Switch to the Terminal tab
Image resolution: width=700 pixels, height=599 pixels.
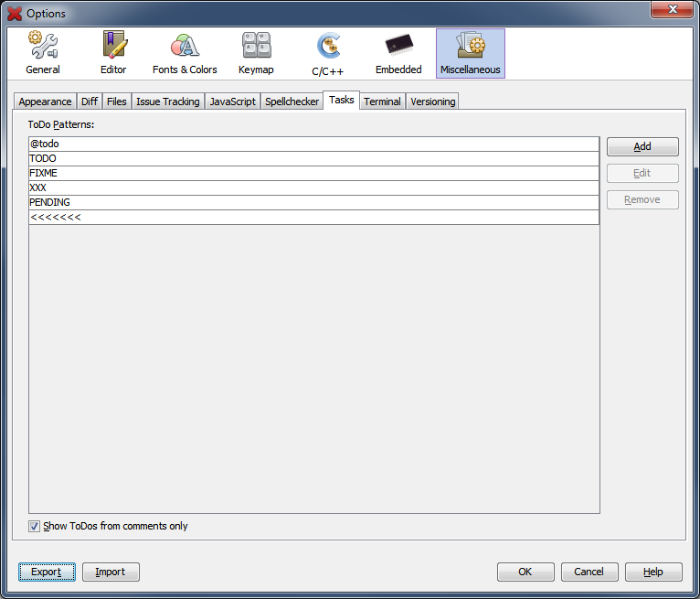[x=382, y=102]
